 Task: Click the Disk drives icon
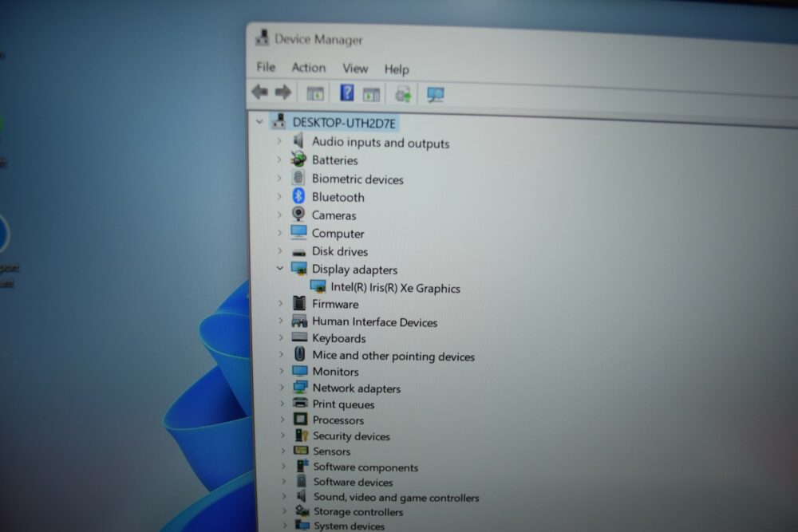click(x=299, y=251)
